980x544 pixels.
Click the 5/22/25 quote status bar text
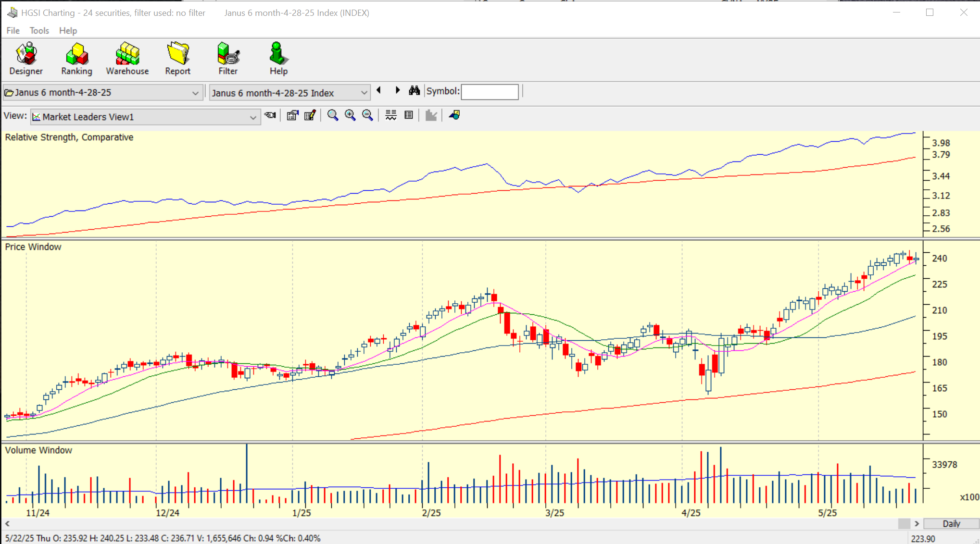point(163,538)
